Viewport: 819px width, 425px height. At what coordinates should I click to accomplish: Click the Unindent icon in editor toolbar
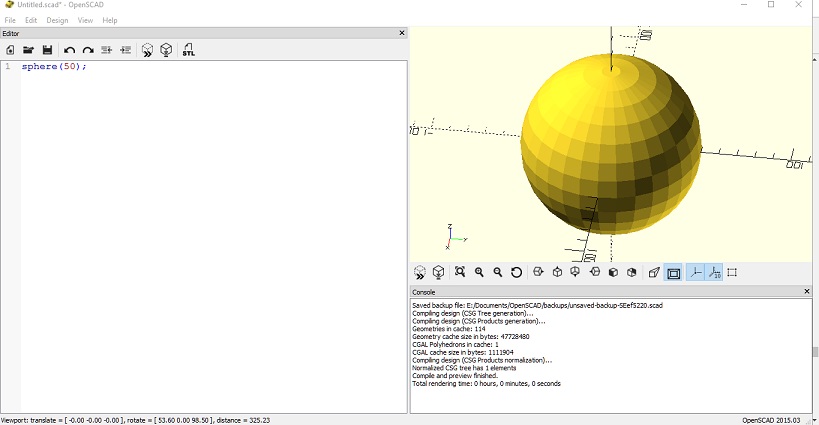click(107, 50)
